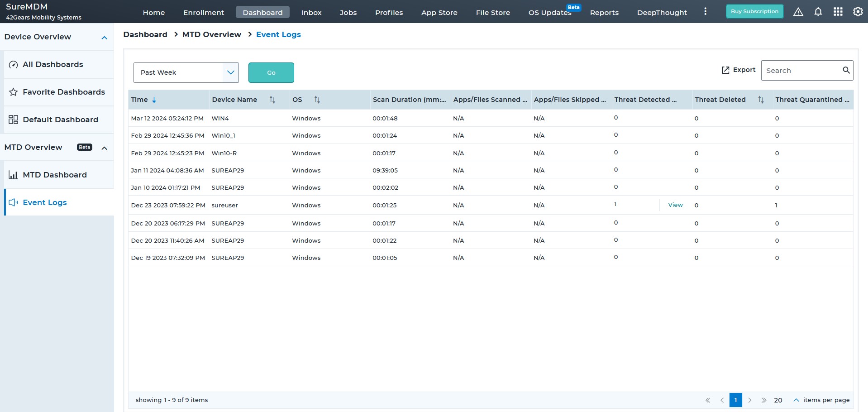868x412 pixels.
Task: Open the apps grid icon
Action: point(838,12)
